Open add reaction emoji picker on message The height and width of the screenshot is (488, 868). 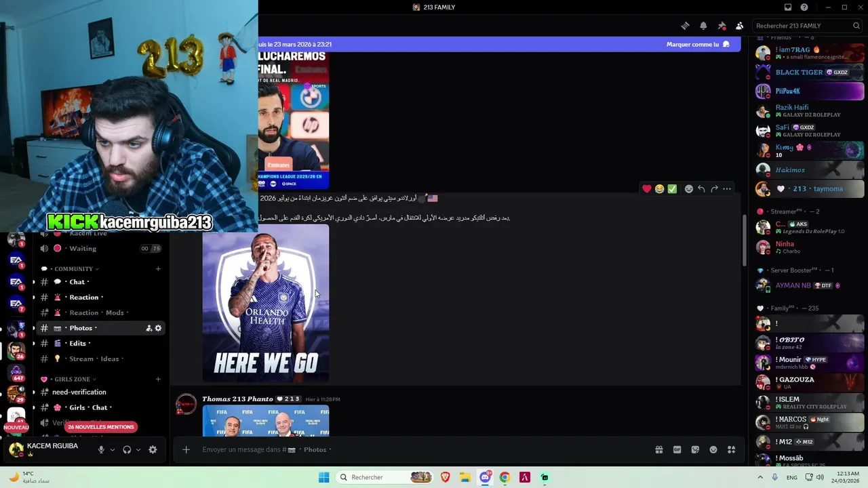tap(689, 189)
